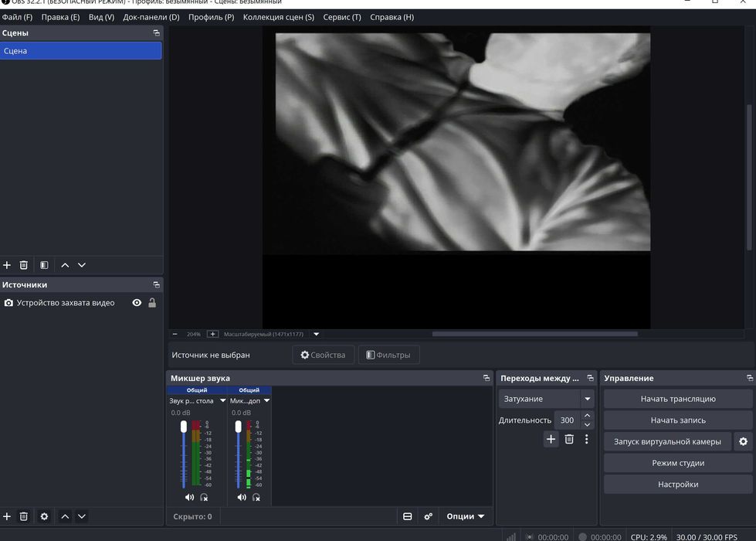Toggle lock on Устройство захвата видео source

(x=152, y=303)
